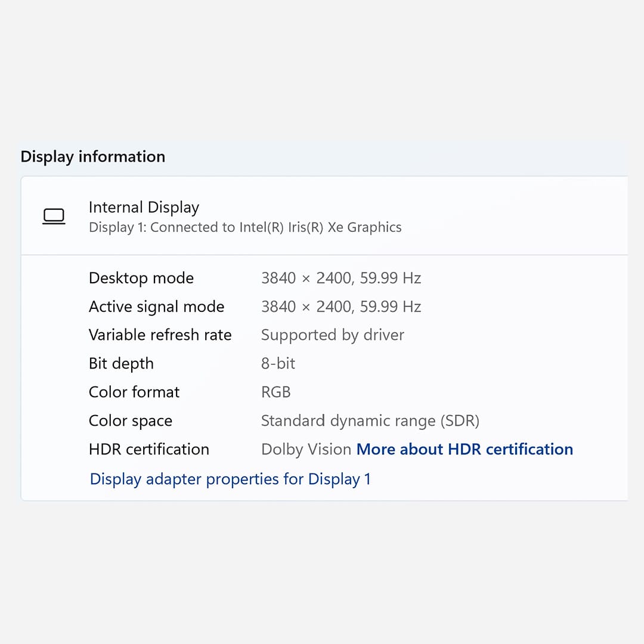Click the 'Standard dynamic range (SDR)' value

pyautogui.click(x=370, y=420)
